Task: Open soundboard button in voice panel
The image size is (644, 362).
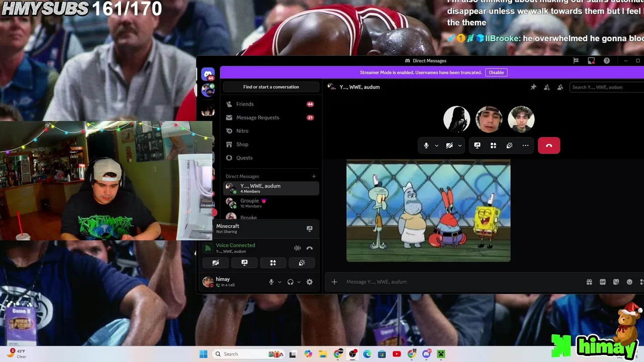Action: (301, 262)
